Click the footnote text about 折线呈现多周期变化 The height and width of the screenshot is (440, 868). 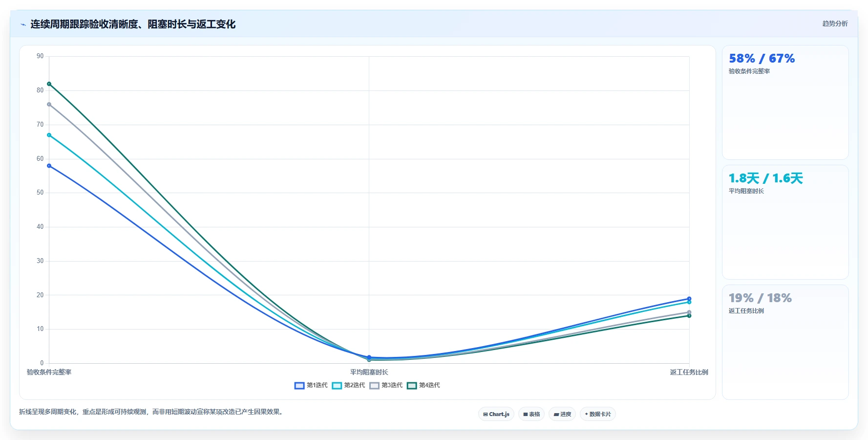[x=151, y=412]
